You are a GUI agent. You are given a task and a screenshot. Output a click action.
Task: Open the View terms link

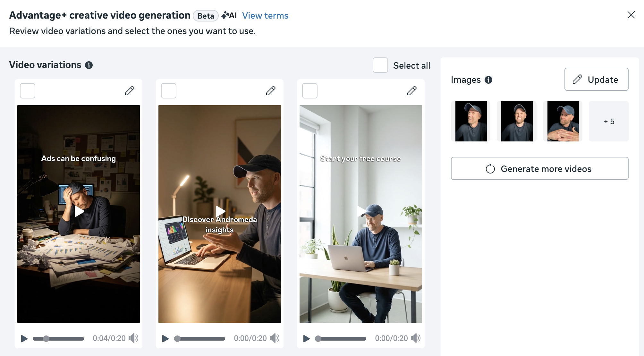click(x=265, y=15)
